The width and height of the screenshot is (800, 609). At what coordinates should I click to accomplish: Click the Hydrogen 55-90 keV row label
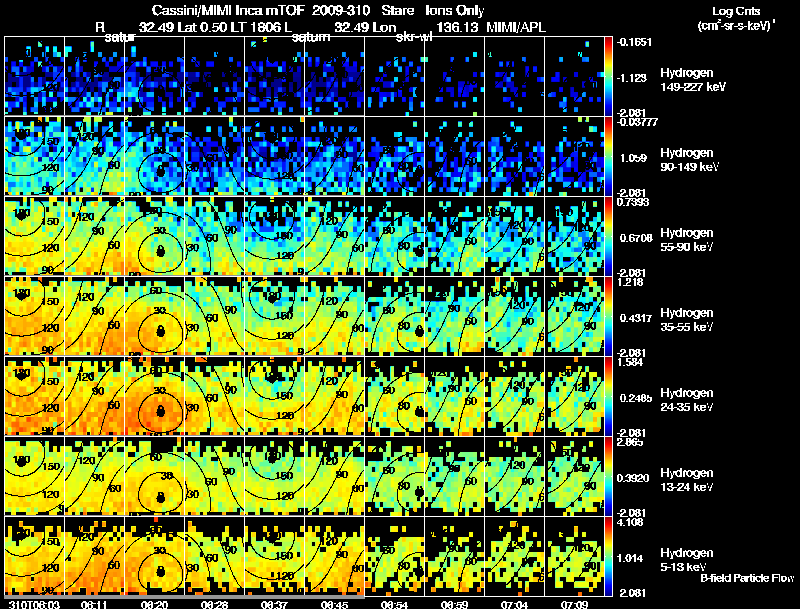tap(687, 240)
